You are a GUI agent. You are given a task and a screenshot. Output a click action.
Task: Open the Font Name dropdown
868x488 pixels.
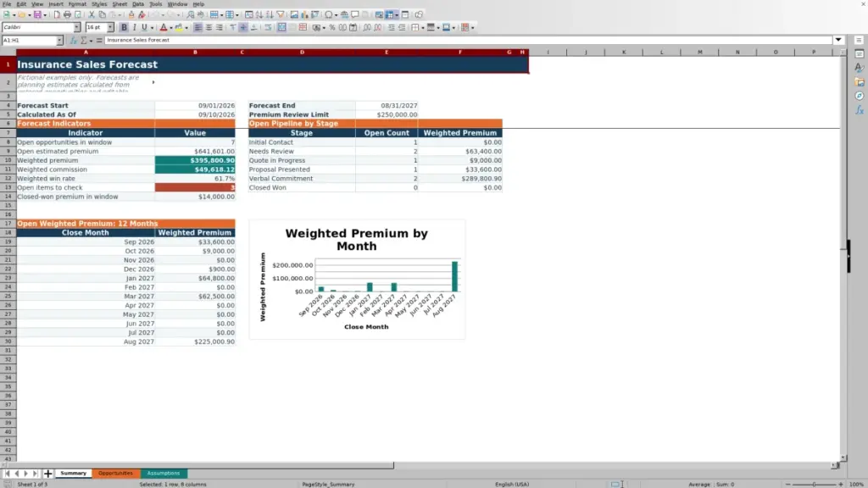(x=76, y=28)
